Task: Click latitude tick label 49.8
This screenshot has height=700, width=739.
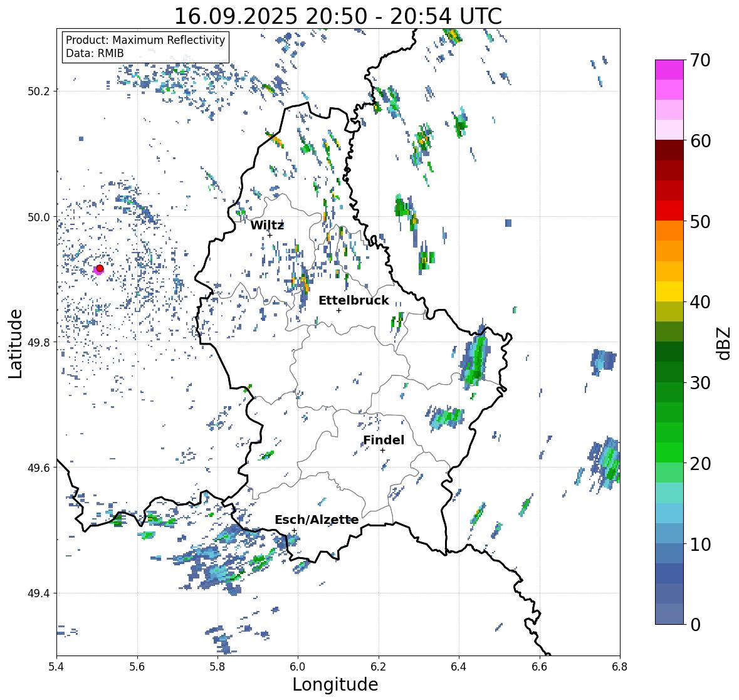Action: 39,342
